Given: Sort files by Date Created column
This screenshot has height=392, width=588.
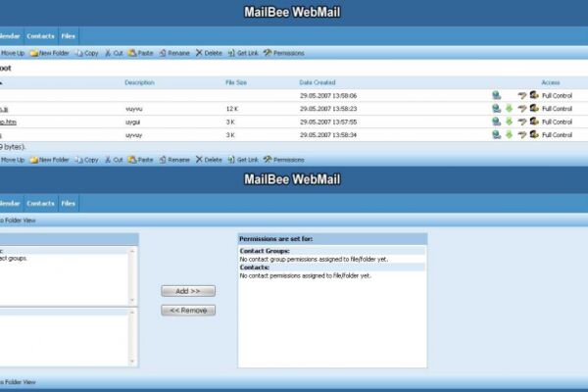Looking at the screenshot, I should [x=318, y=82].
